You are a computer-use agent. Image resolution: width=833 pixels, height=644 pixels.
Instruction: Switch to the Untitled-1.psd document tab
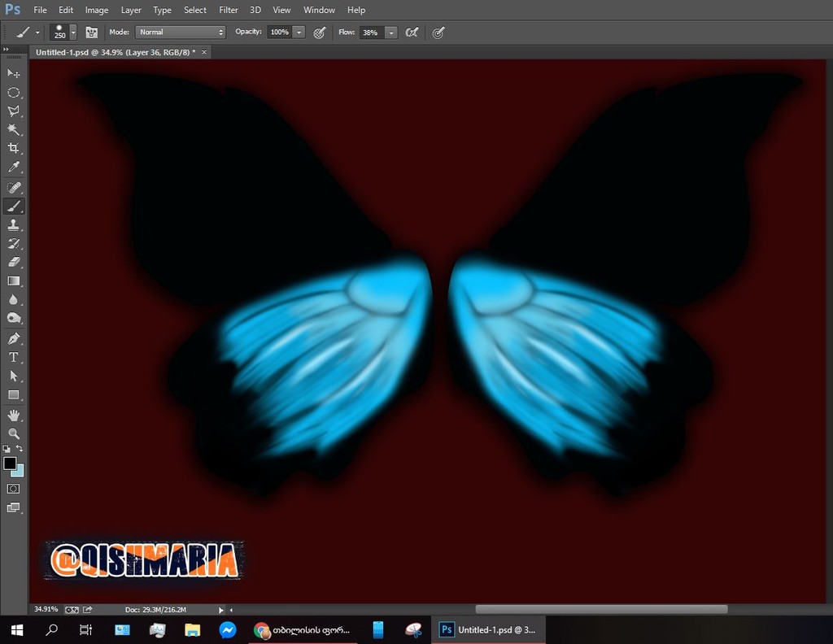pos(115,52)
